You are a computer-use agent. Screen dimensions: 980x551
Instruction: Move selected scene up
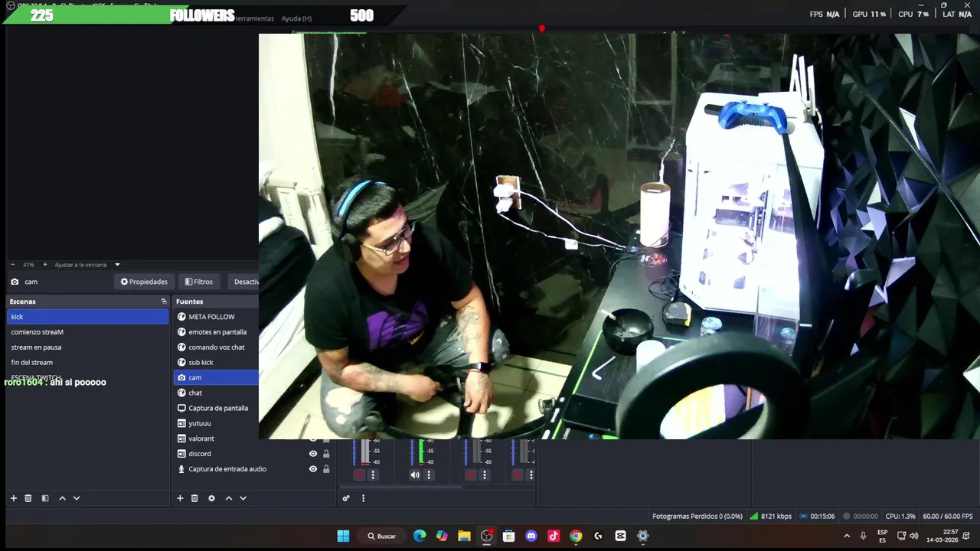coord(62,498)
